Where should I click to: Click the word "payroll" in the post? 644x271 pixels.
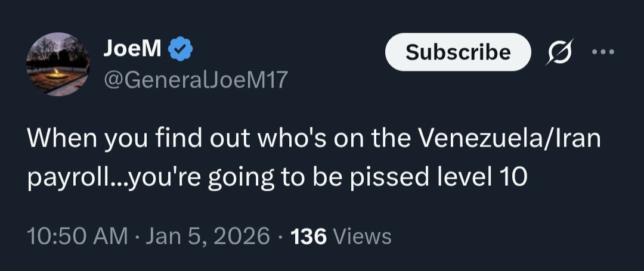[66, 177]
